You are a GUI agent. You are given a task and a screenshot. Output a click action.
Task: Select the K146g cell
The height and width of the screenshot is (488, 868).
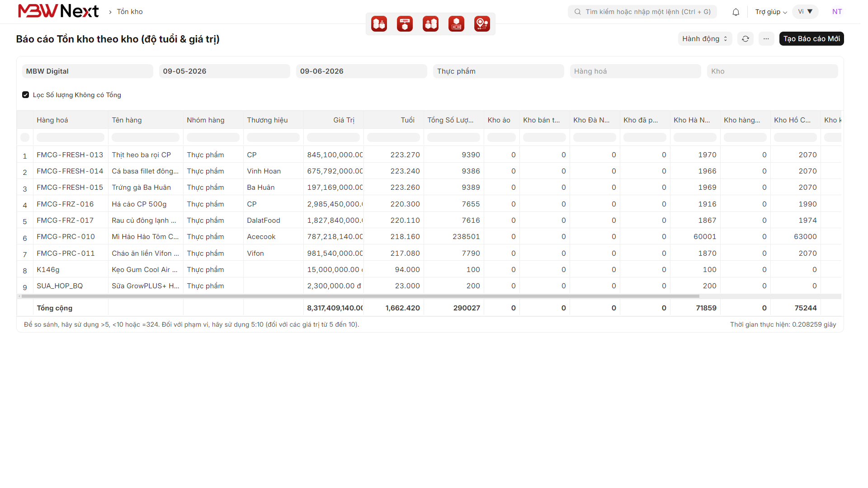pyautogui.click(x=70, y=270)
